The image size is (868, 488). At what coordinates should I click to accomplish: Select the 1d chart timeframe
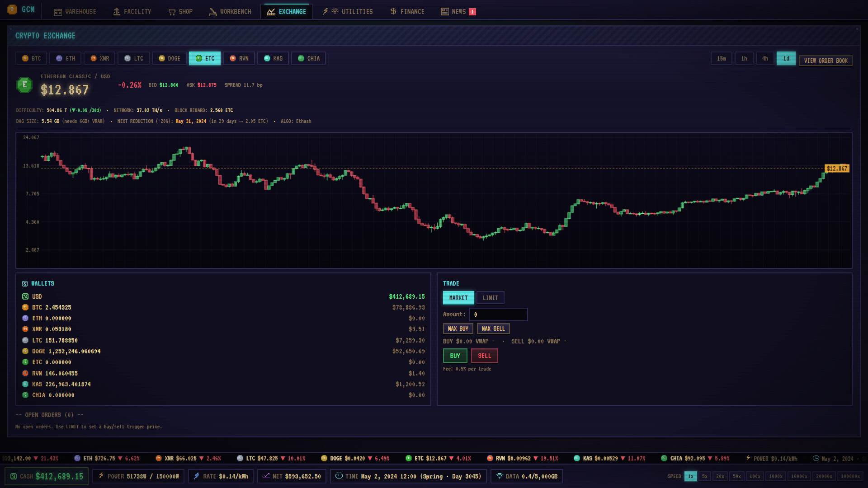(x=786, y=59)
